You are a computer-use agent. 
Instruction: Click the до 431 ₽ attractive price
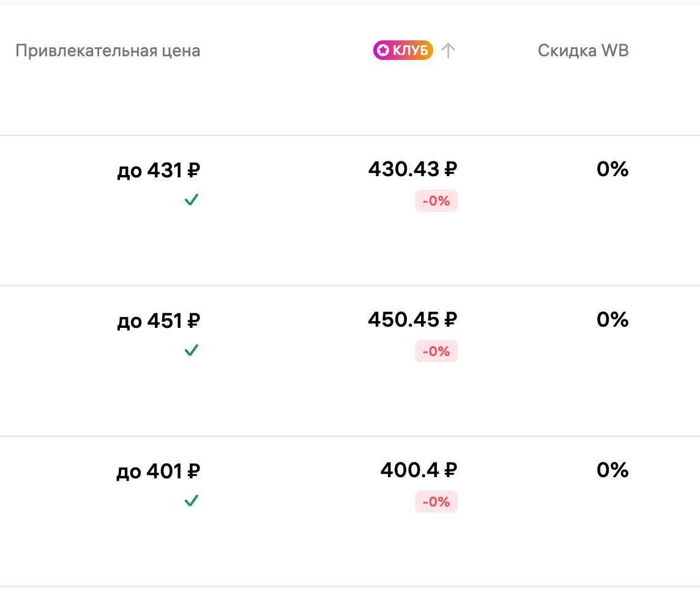[158, 171]
